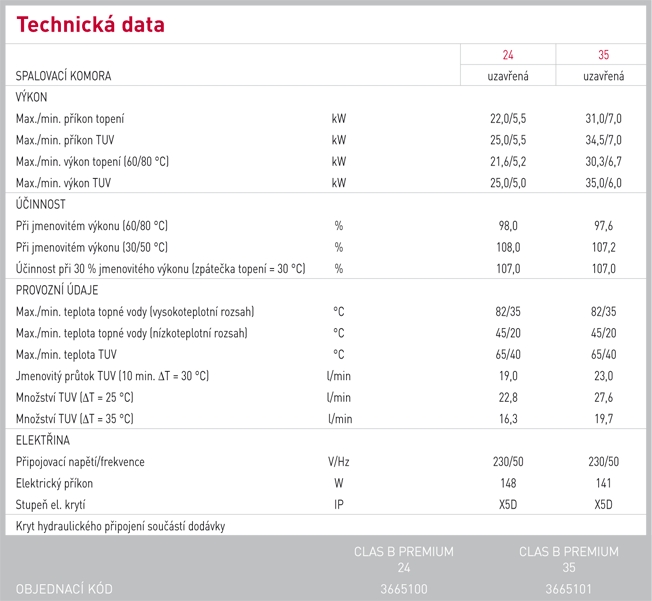Image resolution: width=652 pixels, height=601 pixels.
Task: Click value '23,0'
Action: click(x=603, y=376)
